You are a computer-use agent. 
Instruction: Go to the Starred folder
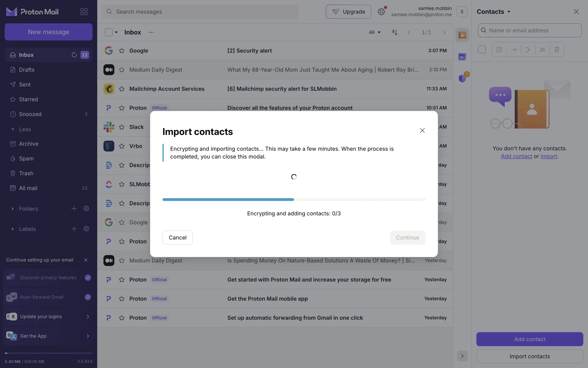pos(28,99)
